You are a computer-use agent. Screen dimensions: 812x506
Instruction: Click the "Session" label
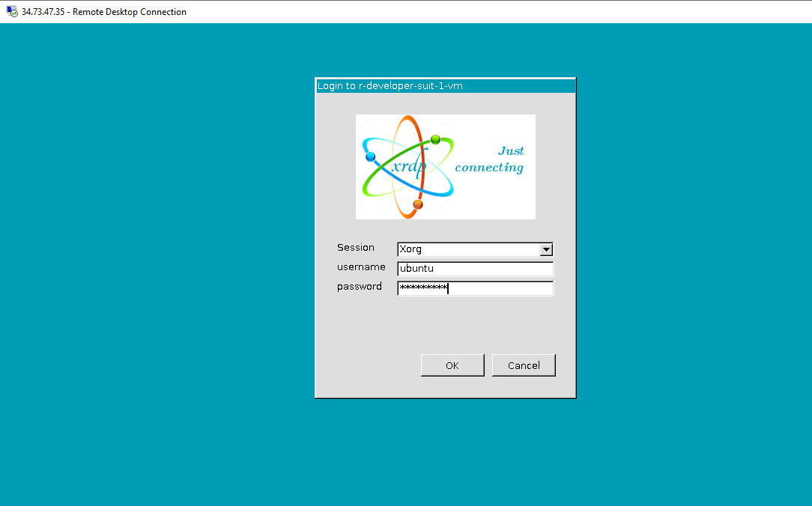pyautogui.click(x=356, y=247)
